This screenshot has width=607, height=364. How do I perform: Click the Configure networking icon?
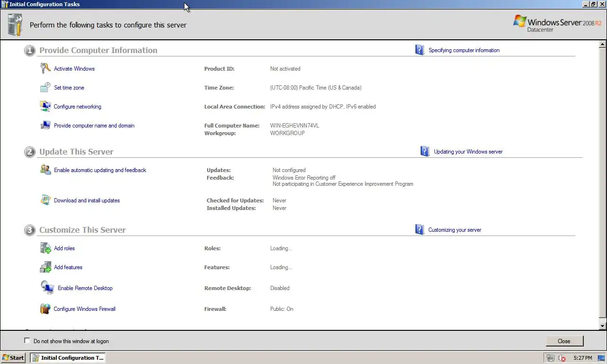click(45, 107)
